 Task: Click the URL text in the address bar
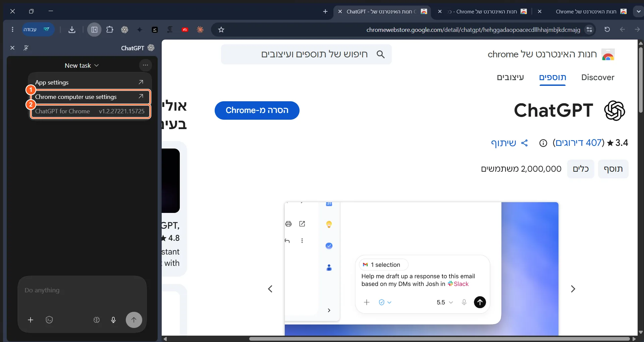[473, 30]
